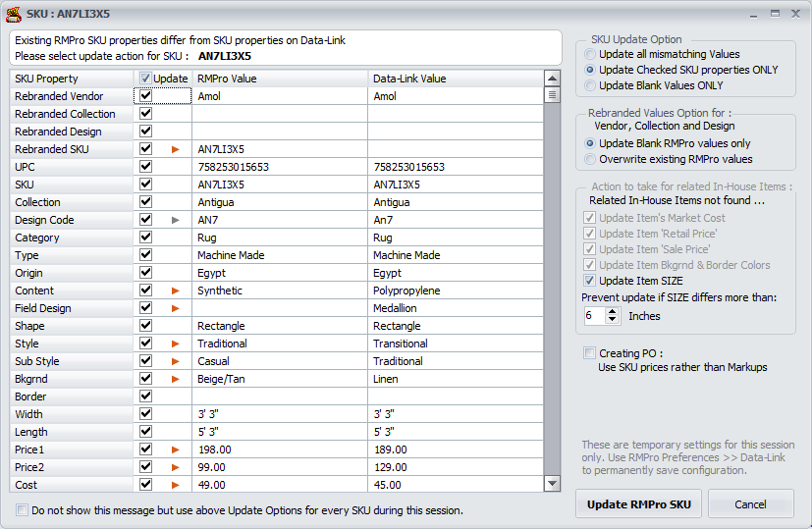This screenshot has width=812, height=529.
Task: Select the 'Category' property row label
Action: (x=72, y=238)
